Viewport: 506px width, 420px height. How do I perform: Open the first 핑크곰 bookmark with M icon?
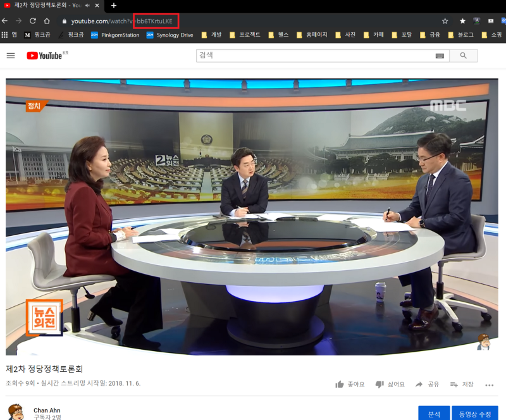37,35
